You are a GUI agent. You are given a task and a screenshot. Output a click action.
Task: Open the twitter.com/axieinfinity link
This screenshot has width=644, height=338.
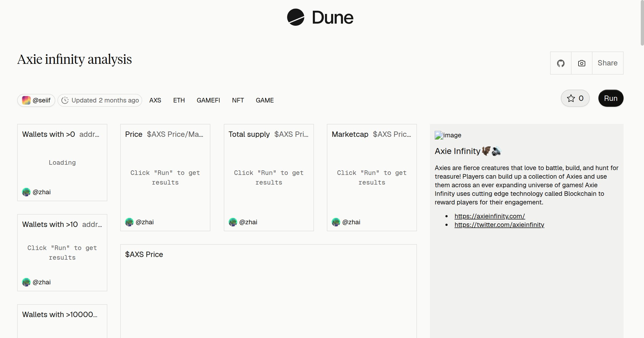[499, 225]
